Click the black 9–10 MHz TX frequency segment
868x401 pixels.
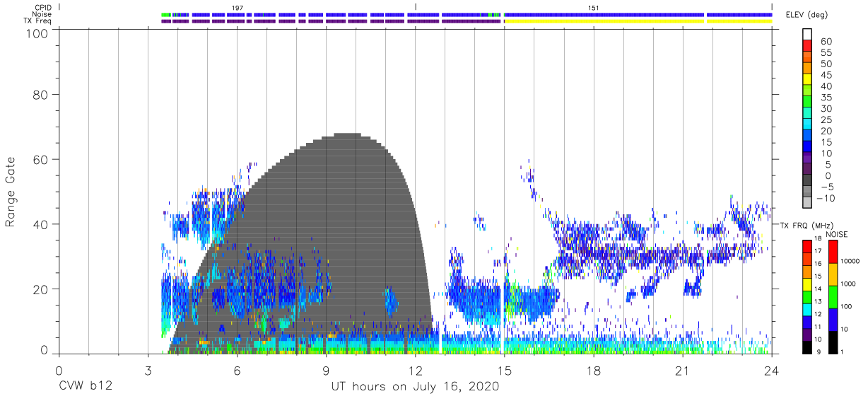[807, 347]
